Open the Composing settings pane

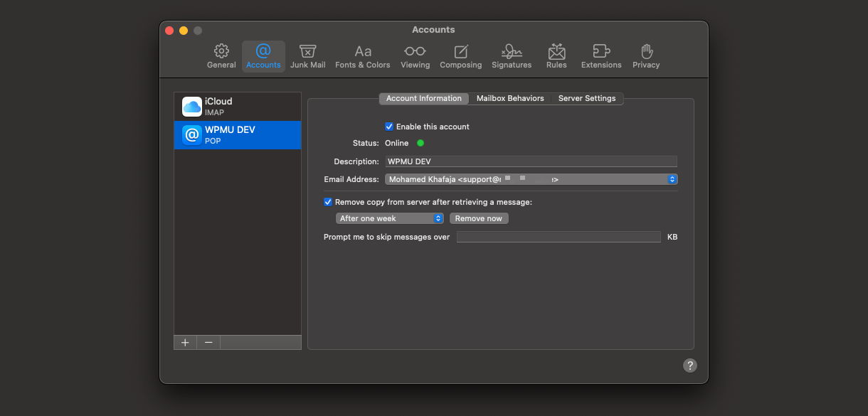click(x=460, y=55)
